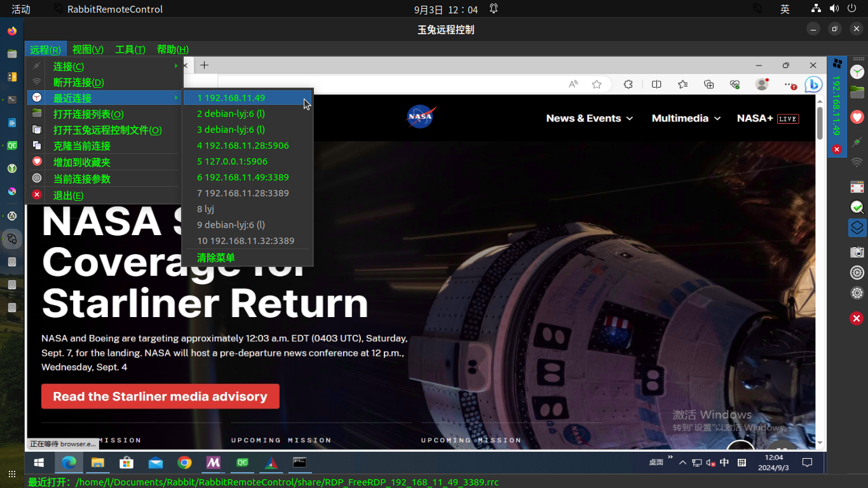Open the clock recent-connections icon in right toolbar
Screen dimensions: 868x488
point(857,72)
